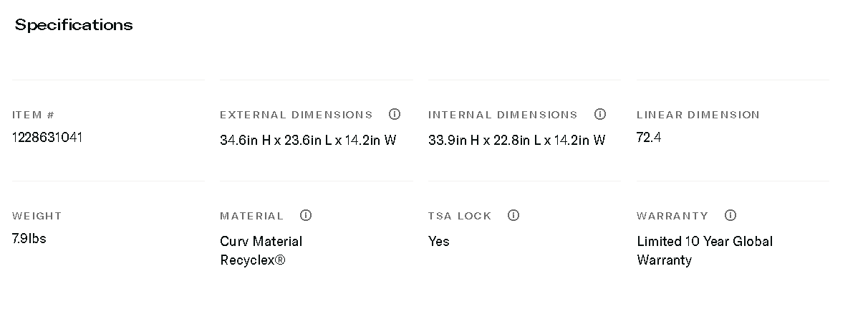This screenshot has height=317, width=868.
Task: Open the Warranty info icon
Action: click(730, 215)
